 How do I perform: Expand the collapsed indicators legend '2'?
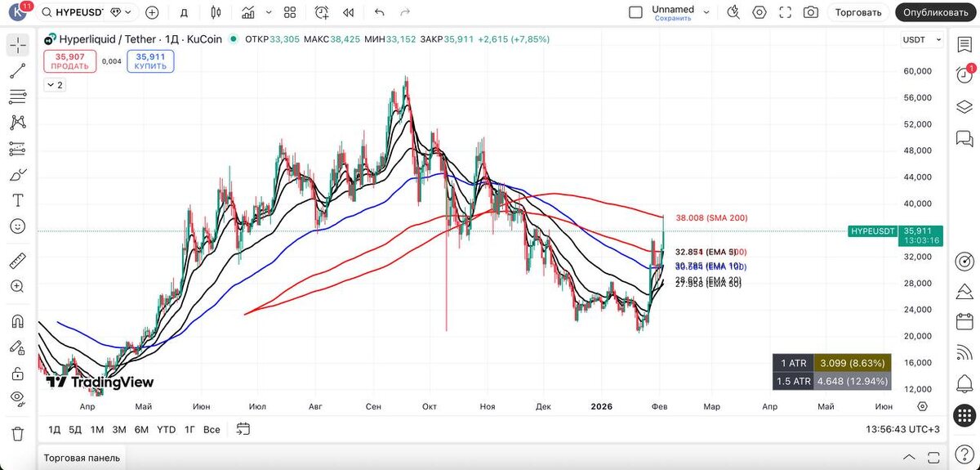[55, 85]
